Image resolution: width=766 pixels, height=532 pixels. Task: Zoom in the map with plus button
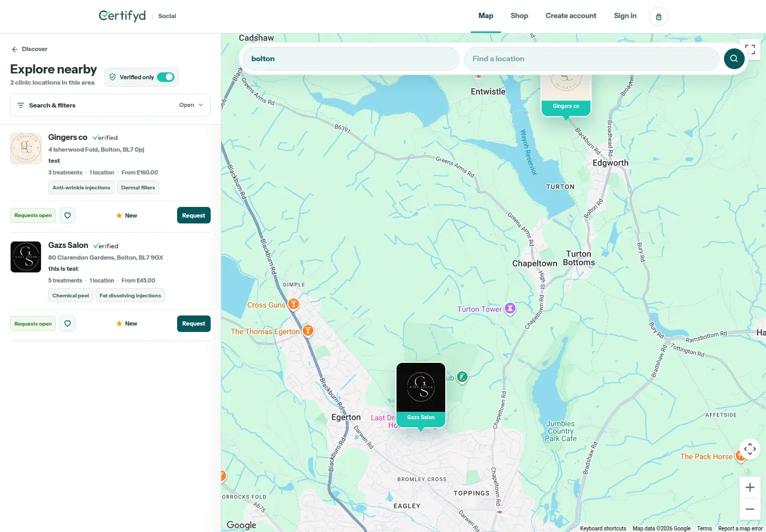750,487
